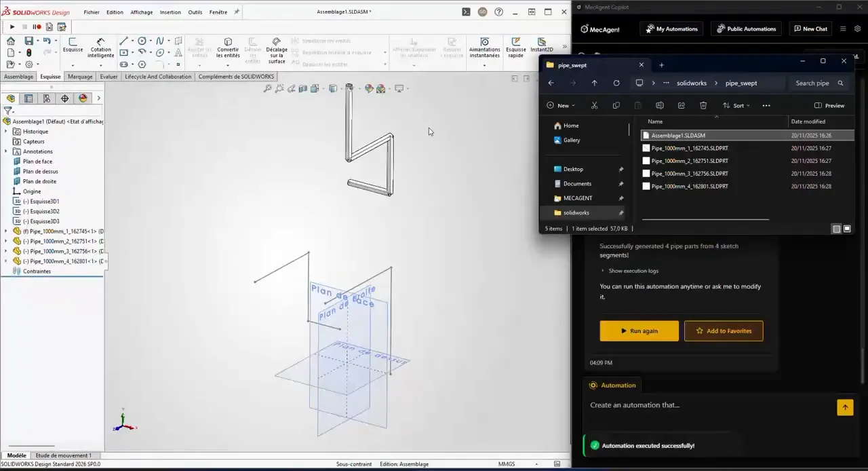Select Plan de dessus in the tree

click(x=40, y=172)
